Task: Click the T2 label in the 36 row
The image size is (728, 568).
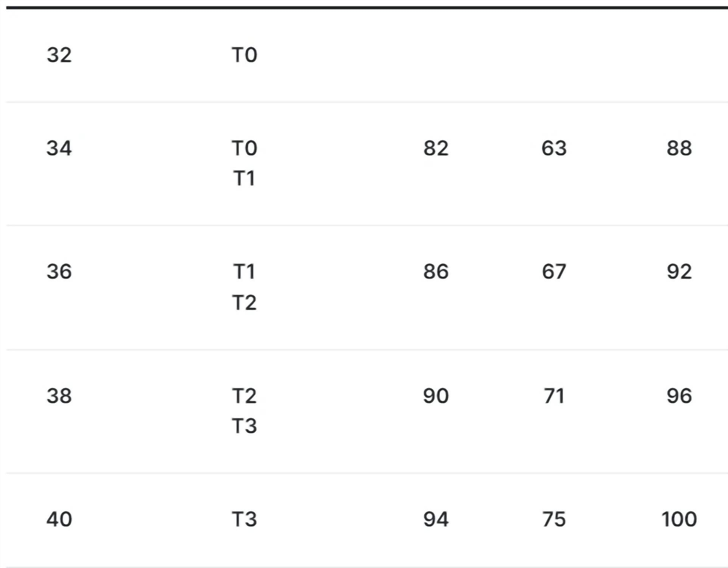Action: 244,303
